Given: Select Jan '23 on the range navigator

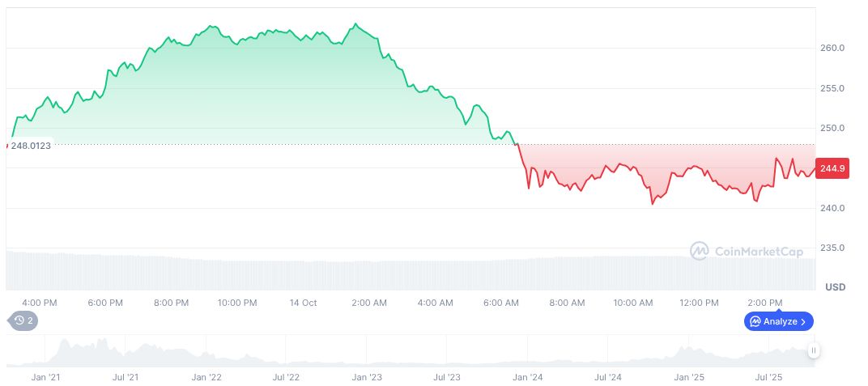Looking at the screenshot, I should 368,377.
